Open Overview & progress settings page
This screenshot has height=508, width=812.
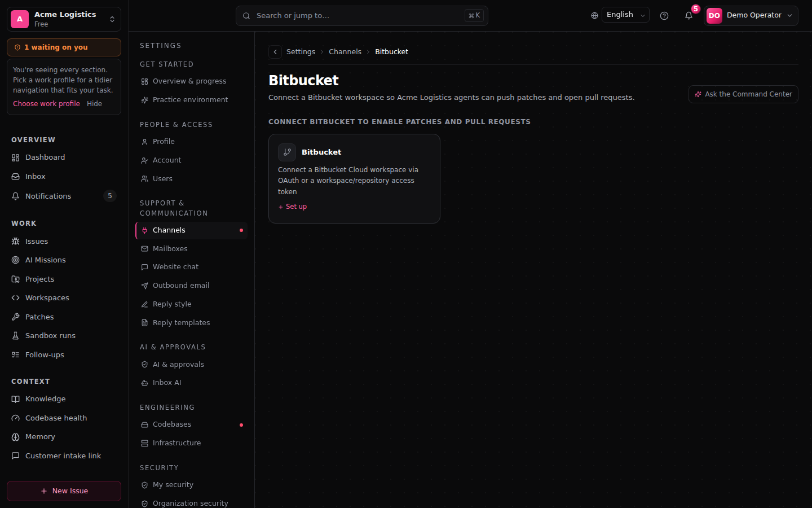click(191, 81)
